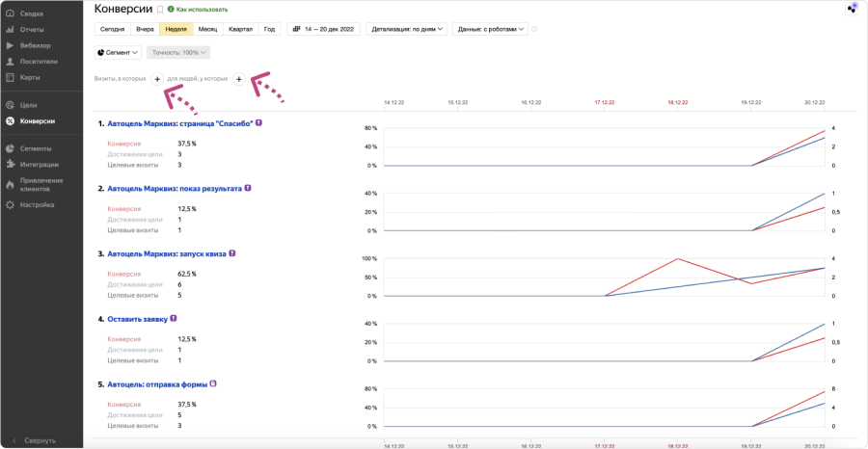Open Привлечение клиентов flame icon
Viewport: 868px width, 449px height.
click(x=10, y=184)
